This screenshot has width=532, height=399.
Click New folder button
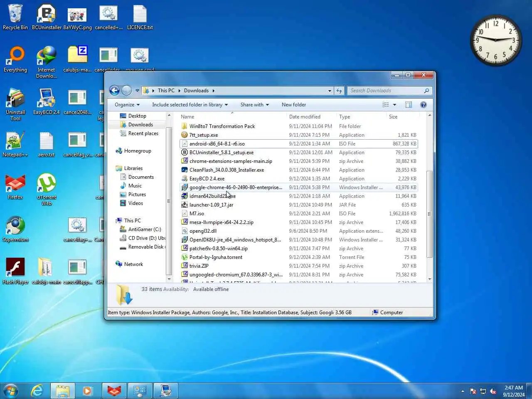pyautogui.click(x=294, y=105)
